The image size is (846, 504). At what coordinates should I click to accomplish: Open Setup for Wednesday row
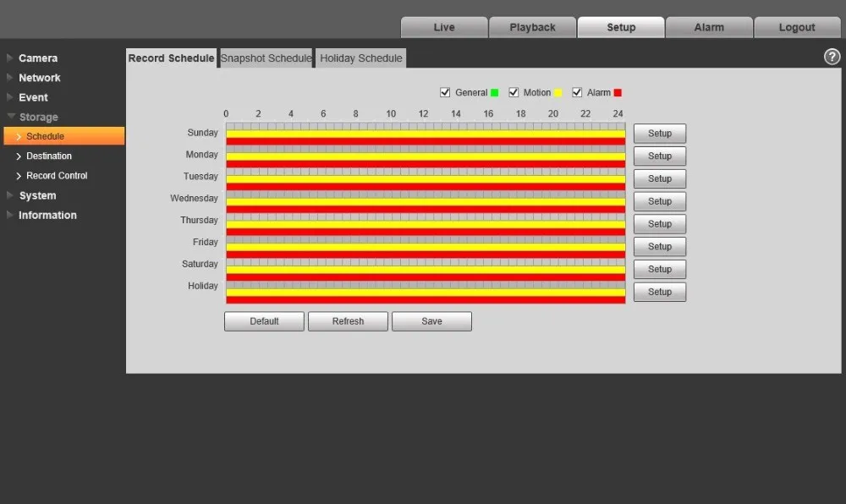coord(659,201)
